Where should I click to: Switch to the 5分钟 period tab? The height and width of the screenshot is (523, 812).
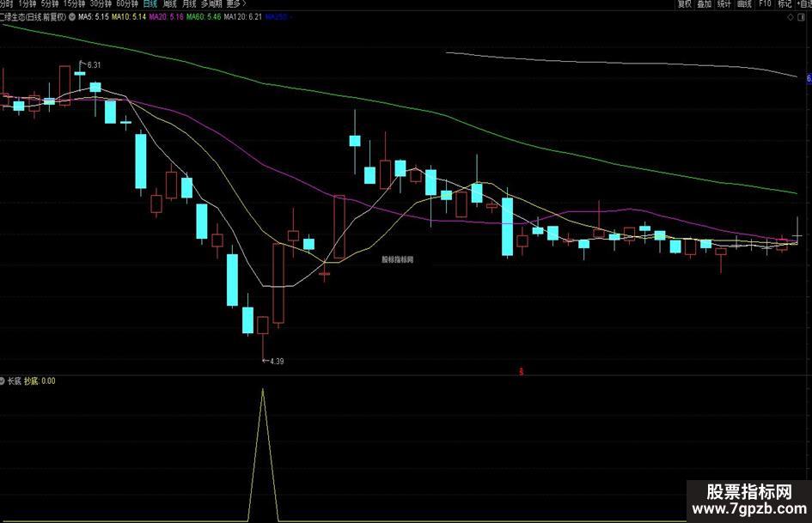(50, 3)
